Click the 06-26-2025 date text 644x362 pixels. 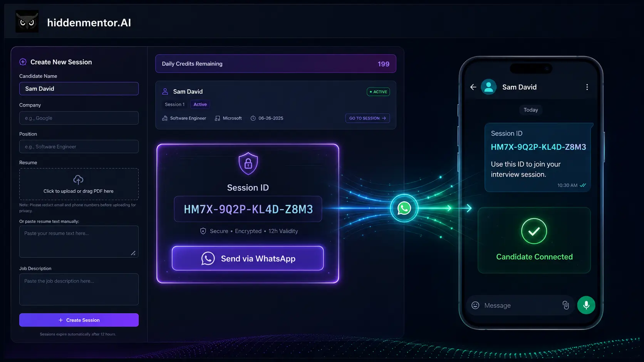tap(271, 118)
